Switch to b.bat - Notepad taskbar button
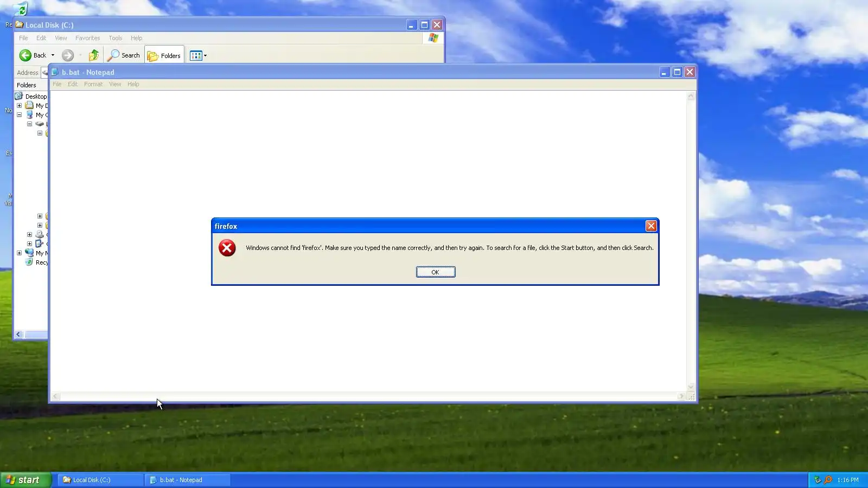 (188, 480)
